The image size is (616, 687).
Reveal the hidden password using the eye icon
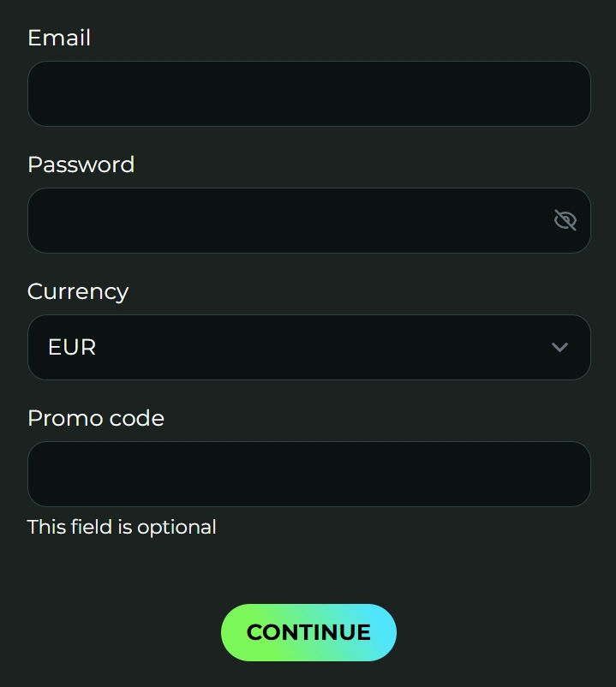pyautogui.click(x=565, y=220)
